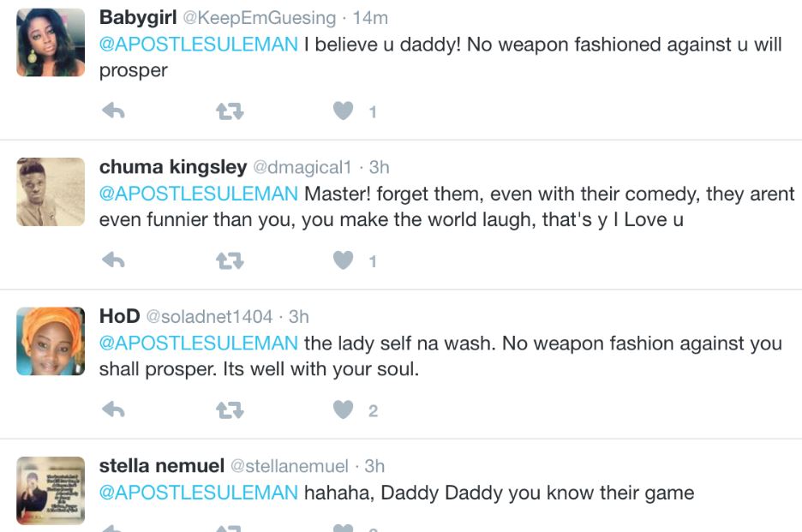Retweet chuma kingsley's tweet

pyautogui.click(x=229, y=260)
